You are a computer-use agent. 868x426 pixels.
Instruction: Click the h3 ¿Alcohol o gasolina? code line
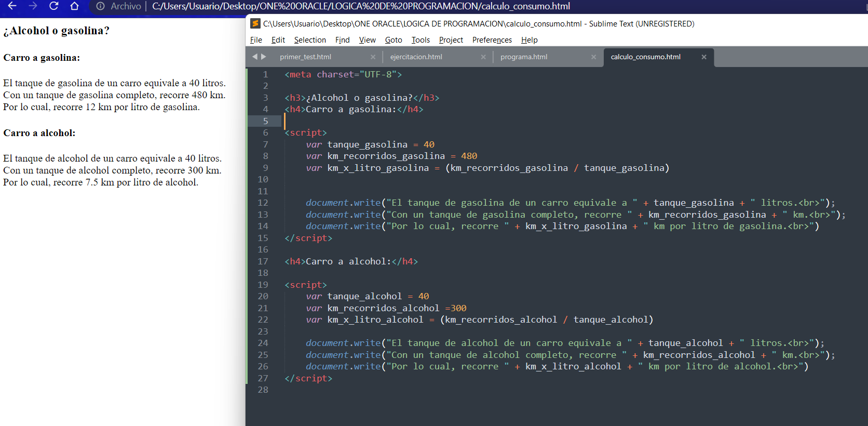362,98
